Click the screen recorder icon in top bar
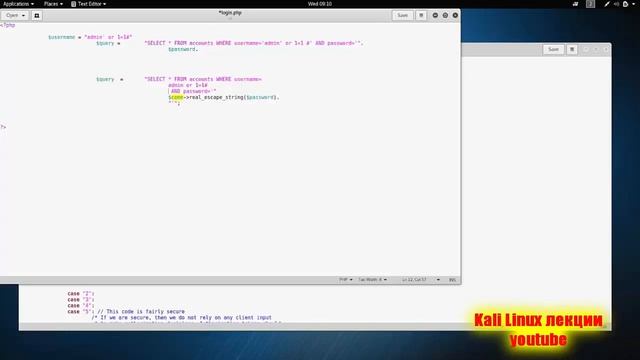This screenshot has height=360, width=640. click(x=575, y=4)
